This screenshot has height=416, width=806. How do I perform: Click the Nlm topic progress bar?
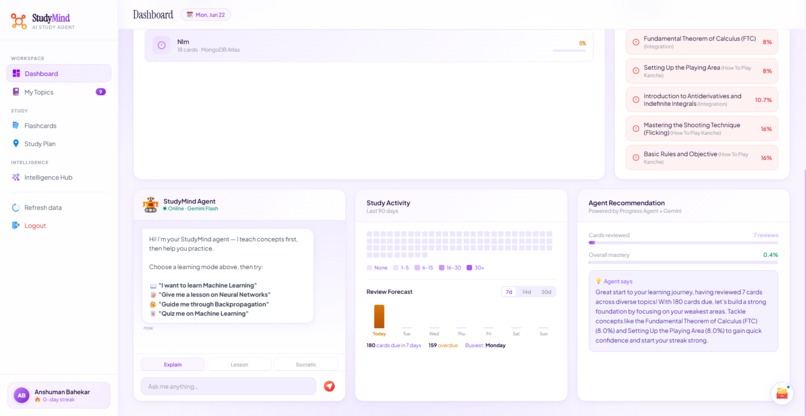pyautogui.click(x=569, y=50)
